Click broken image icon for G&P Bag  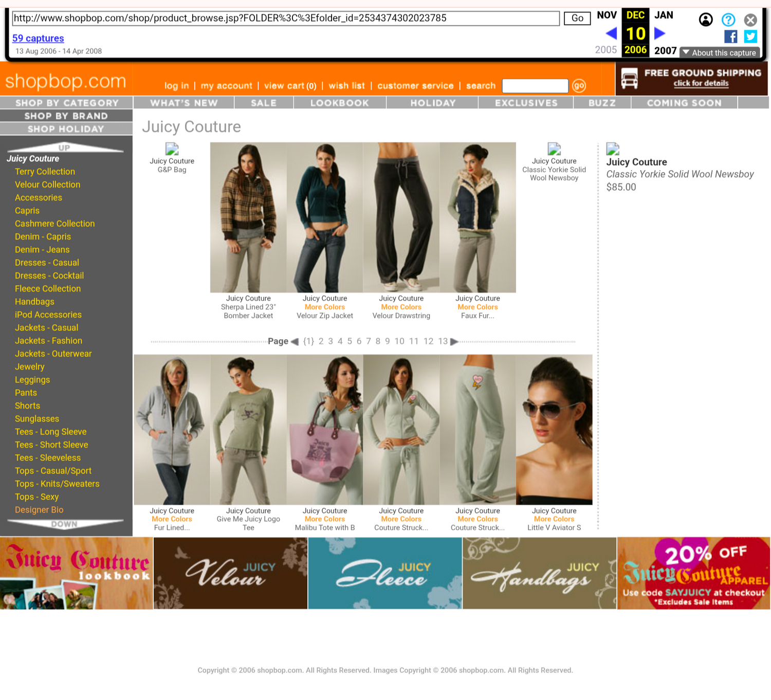[x=172, y=149]
